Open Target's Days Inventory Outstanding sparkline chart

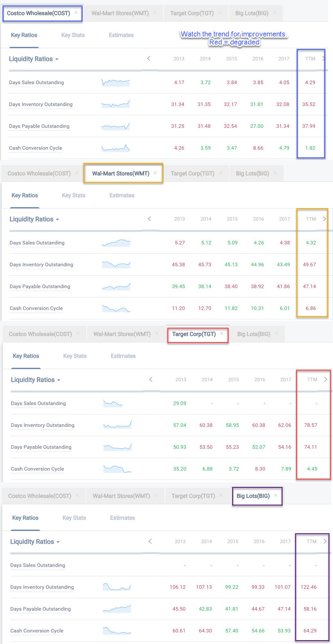[118, 425]
